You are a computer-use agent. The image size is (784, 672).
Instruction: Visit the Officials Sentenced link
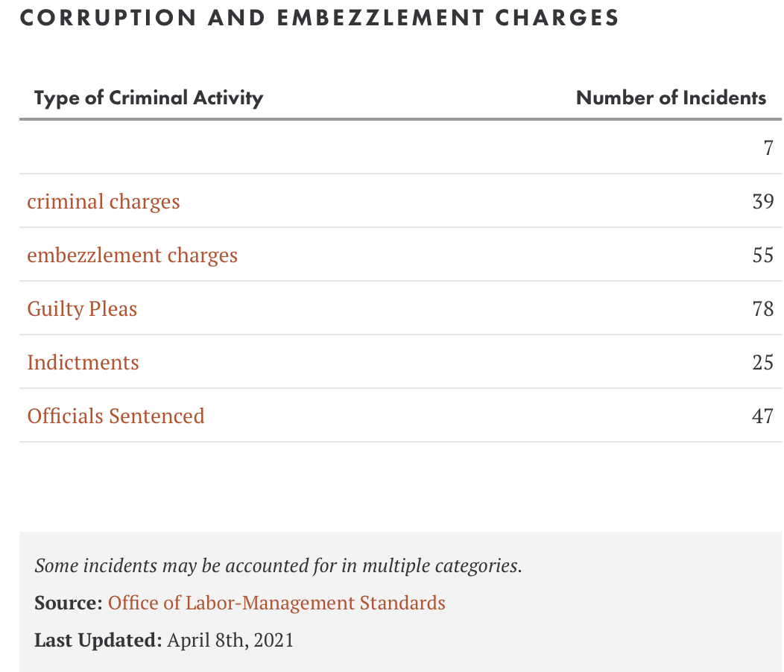point(116,416)
